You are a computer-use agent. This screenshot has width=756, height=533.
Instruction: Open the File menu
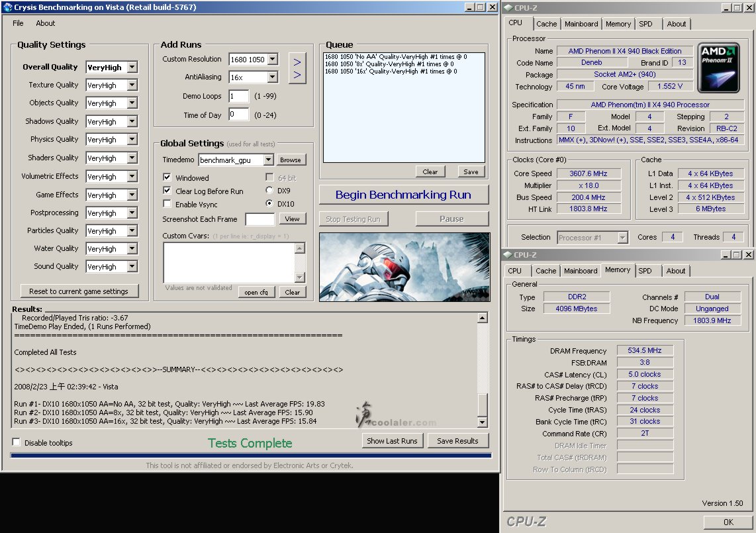point(18,23)
